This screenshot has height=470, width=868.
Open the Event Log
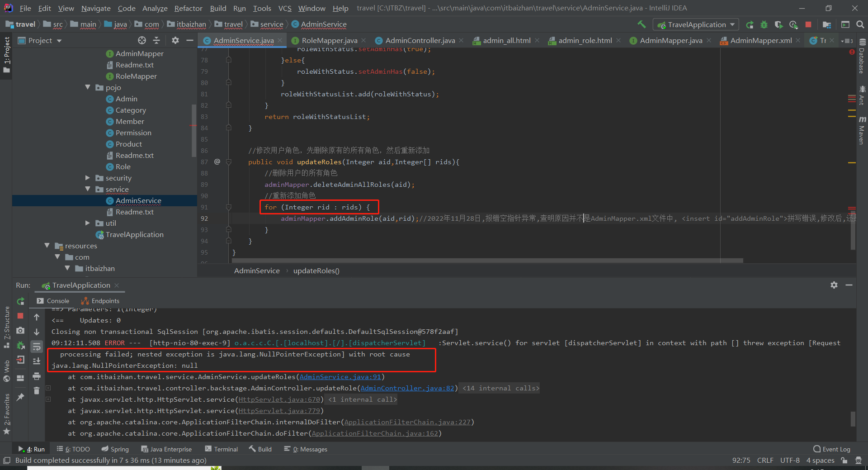(831, 449)
